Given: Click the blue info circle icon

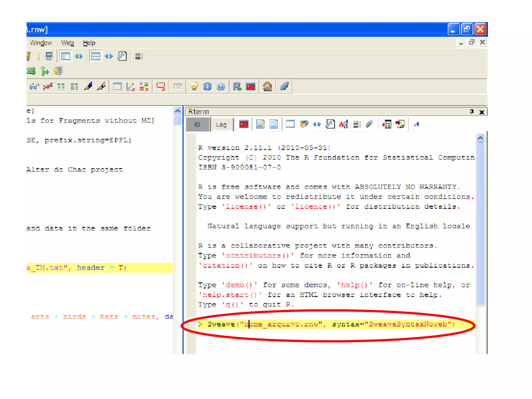Looking at the screenshot, I should 207,87.
